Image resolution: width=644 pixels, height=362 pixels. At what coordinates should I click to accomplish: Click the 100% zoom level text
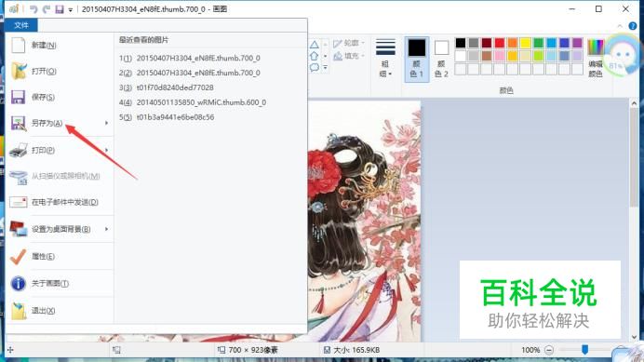(530, 350)
